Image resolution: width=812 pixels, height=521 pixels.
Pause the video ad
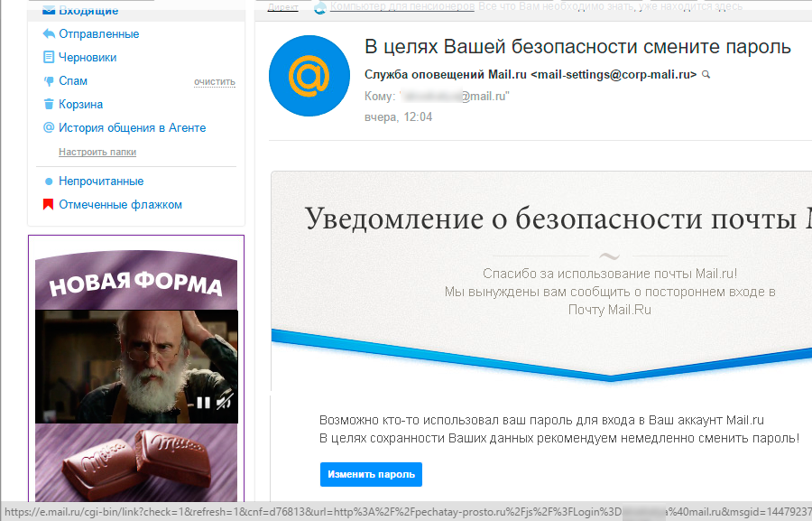204,403
